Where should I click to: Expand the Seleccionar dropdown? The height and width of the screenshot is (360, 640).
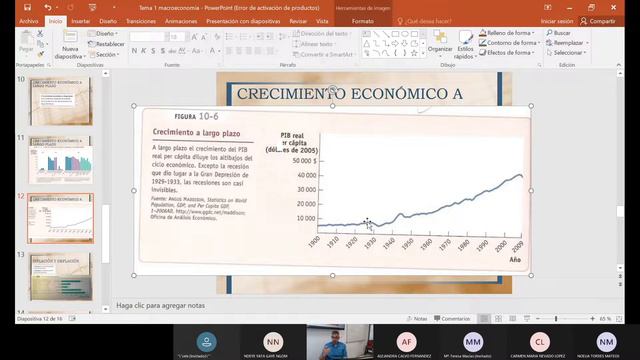pos(567,53)
